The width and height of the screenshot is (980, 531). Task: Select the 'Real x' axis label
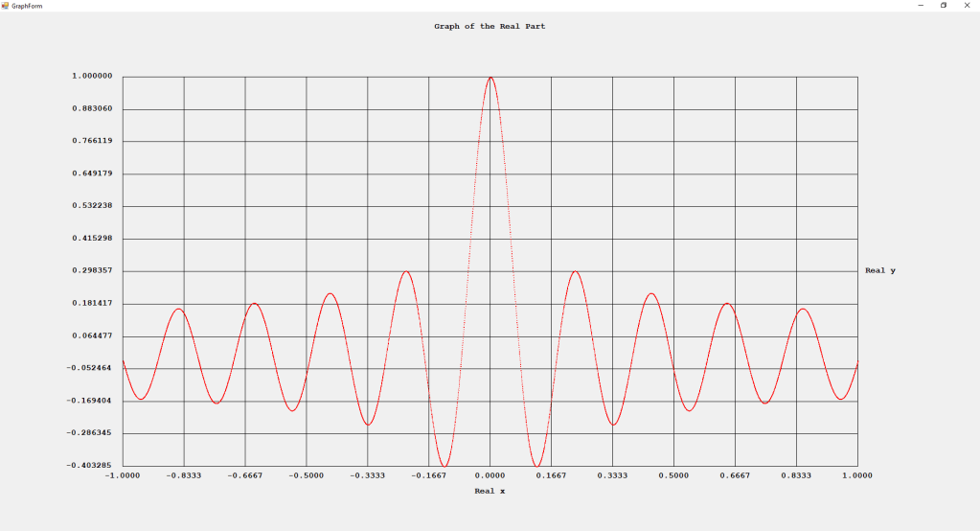490,491
